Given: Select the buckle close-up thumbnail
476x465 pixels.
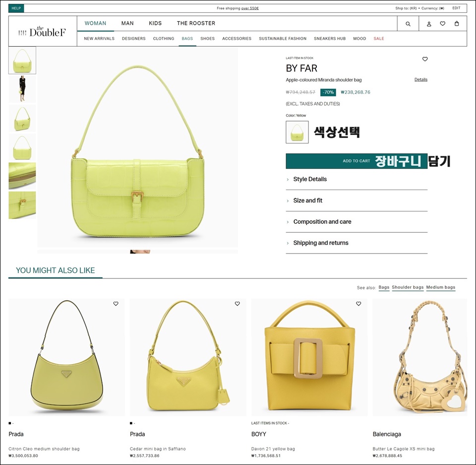Looking at the screenshot, I should [x=22, y=205].
